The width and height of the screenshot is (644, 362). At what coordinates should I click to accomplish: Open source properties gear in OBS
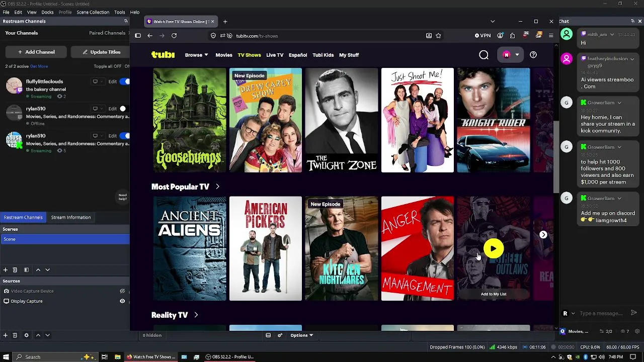(x=26, y=335)
